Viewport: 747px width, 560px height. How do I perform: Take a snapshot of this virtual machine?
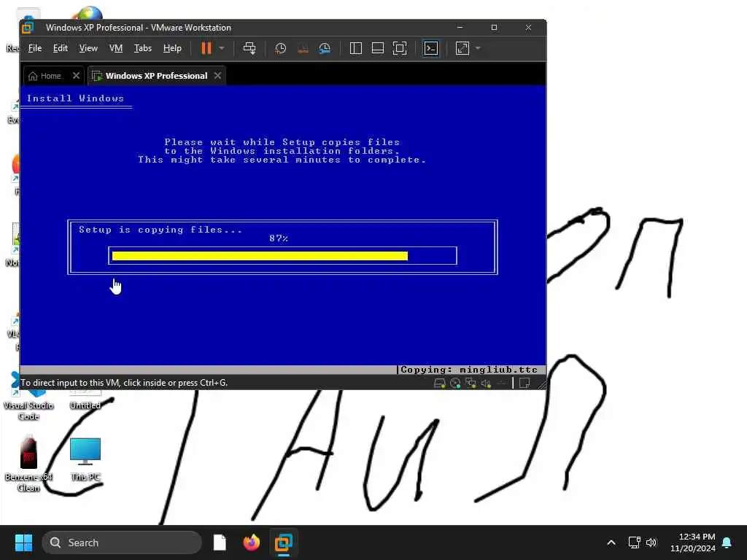(x=281, y=48)
